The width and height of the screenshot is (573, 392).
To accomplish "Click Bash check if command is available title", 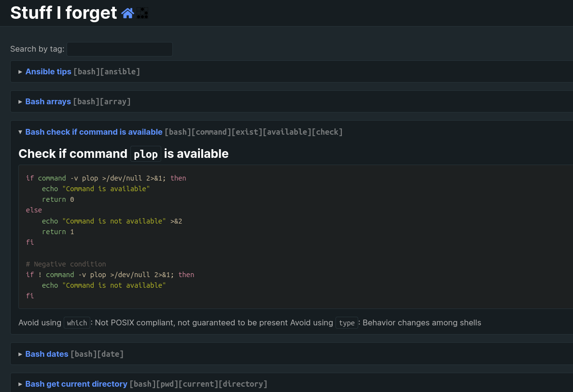I will 94,132.
